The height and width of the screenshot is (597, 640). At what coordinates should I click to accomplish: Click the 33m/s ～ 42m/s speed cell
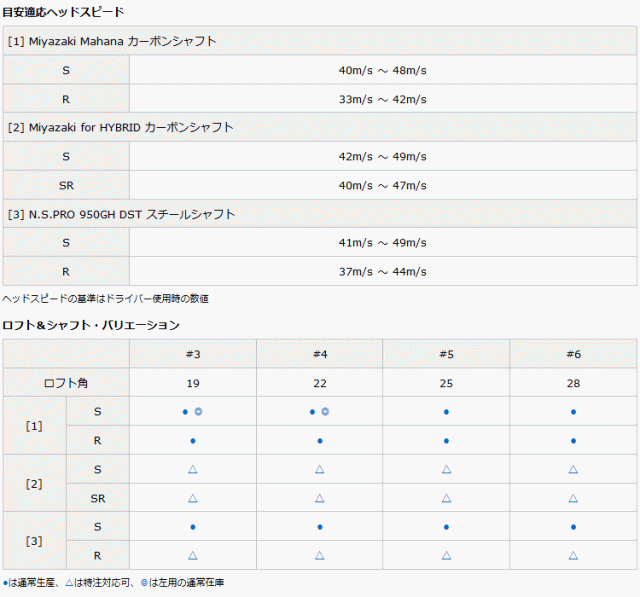382,99
